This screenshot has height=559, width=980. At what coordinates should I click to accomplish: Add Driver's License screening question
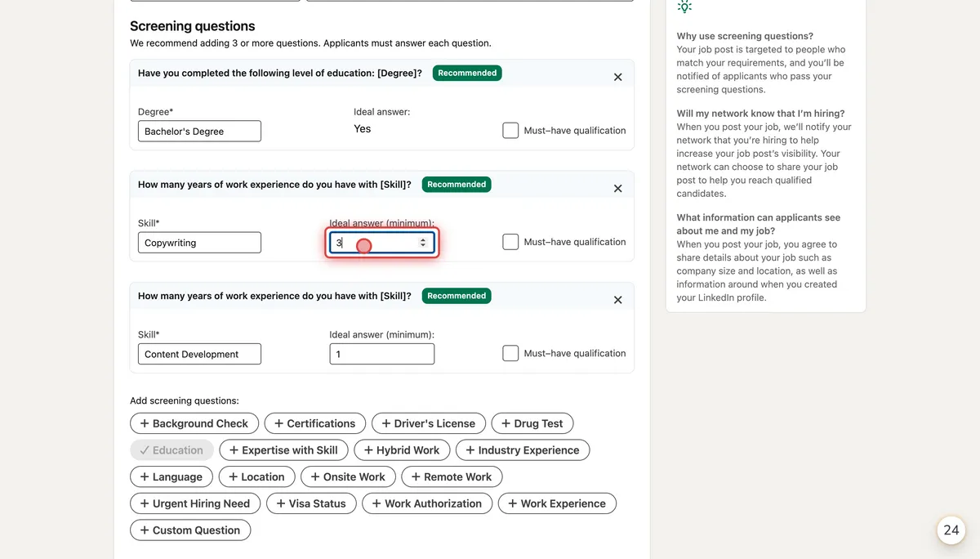[x=429, y=423]
